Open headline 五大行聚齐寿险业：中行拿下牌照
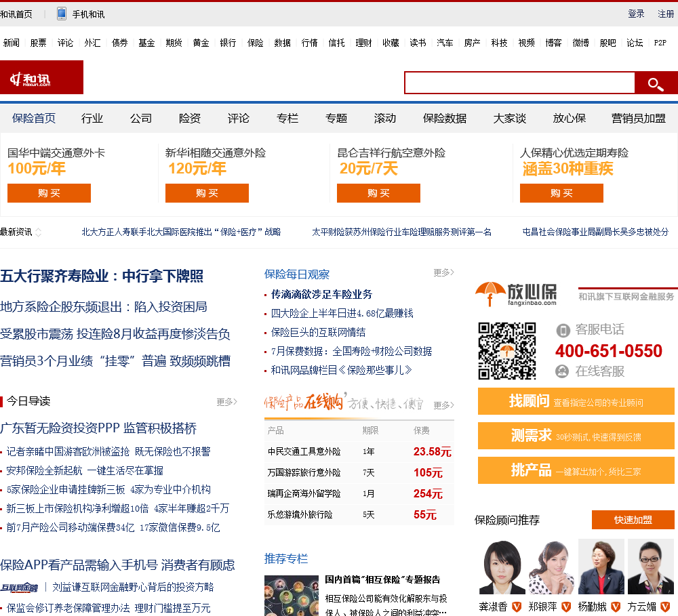 click(x=102, y=276)
